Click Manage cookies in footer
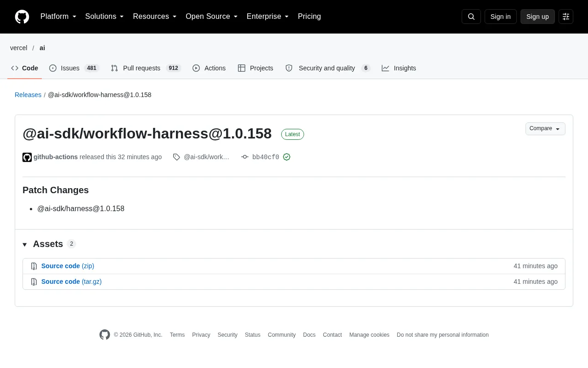588x368 pixels. click(x=369, y=335)
